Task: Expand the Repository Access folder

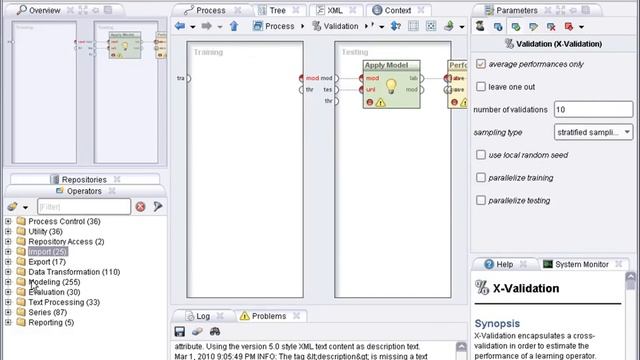Action: (x=8, y=242)
